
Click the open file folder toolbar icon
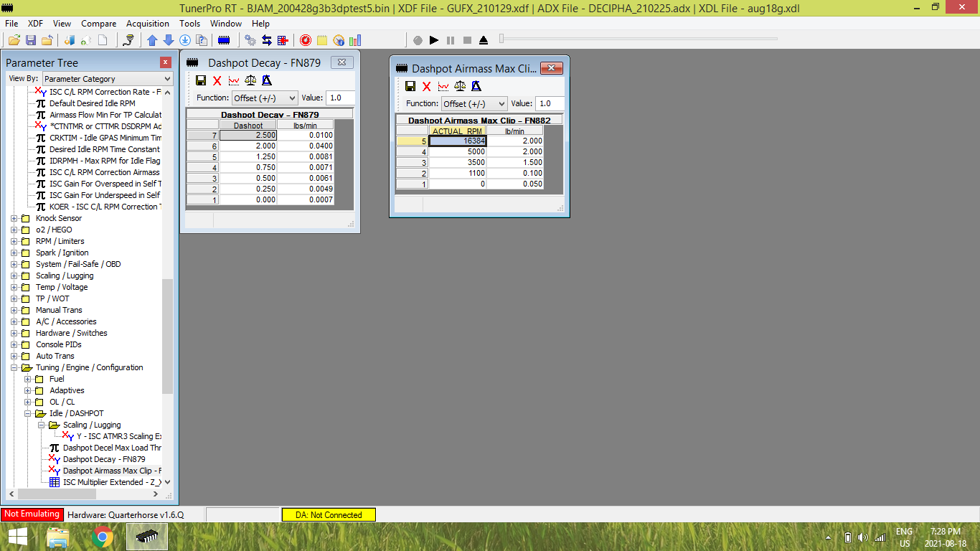(x=14, y=40)
